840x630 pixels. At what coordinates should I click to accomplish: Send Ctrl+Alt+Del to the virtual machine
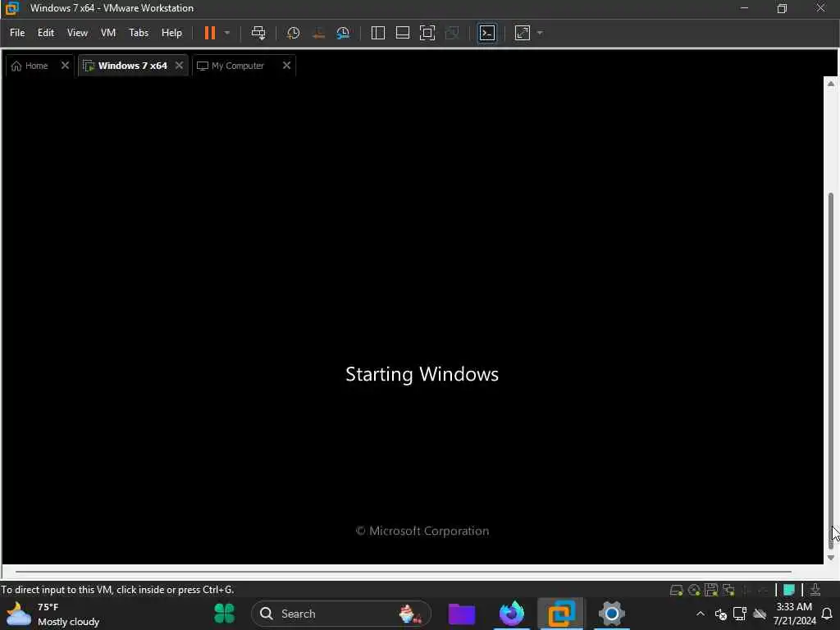tap(258, 33)
